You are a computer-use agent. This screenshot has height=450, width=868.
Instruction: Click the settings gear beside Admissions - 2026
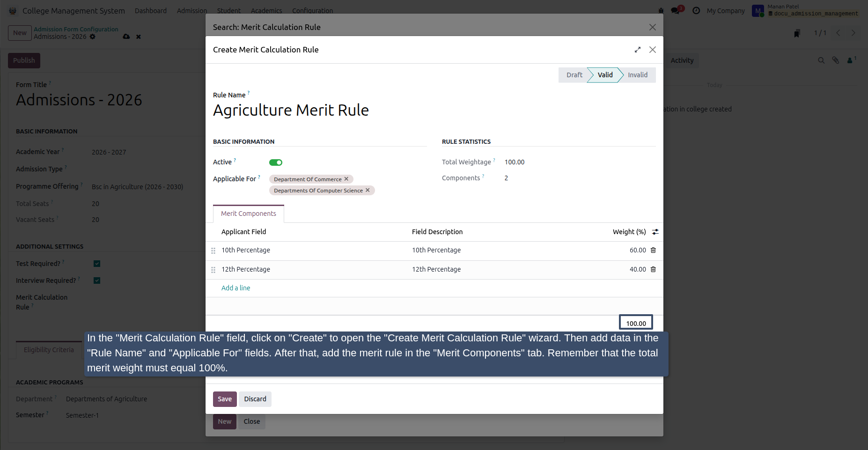tap(93, 37)
